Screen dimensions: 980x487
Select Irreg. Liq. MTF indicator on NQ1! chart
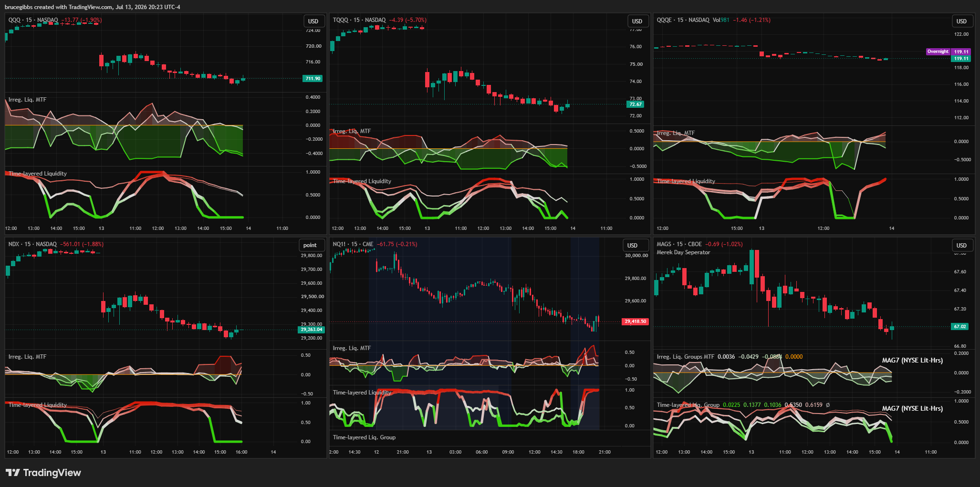[x=352, y=348]
